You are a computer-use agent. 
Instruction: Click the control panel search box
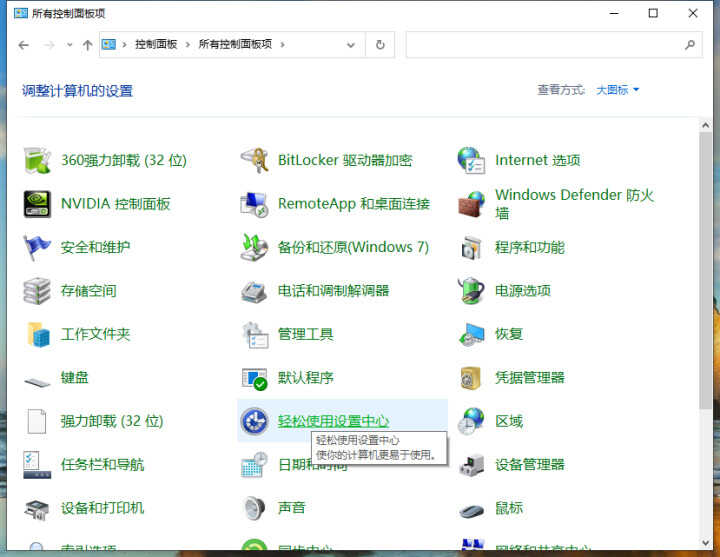(x=545, y=45)
